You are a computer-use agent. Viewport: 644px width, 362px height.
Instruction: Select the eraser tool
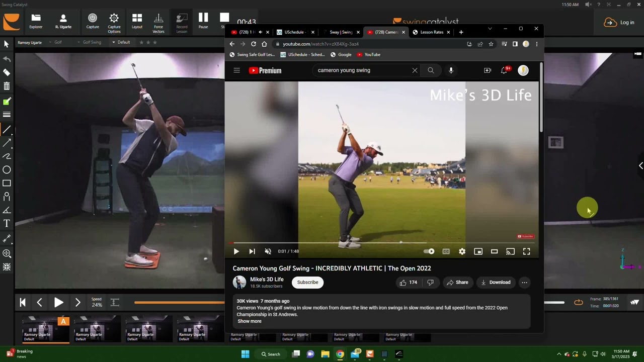pos(7,72)
